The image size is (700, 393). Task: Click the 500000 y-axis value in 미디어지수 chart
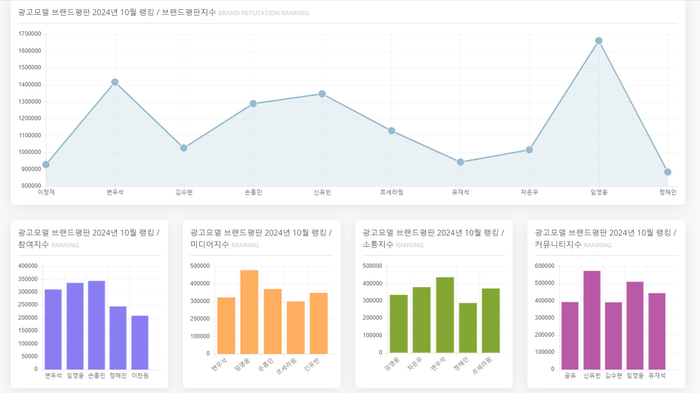(200, 266)
